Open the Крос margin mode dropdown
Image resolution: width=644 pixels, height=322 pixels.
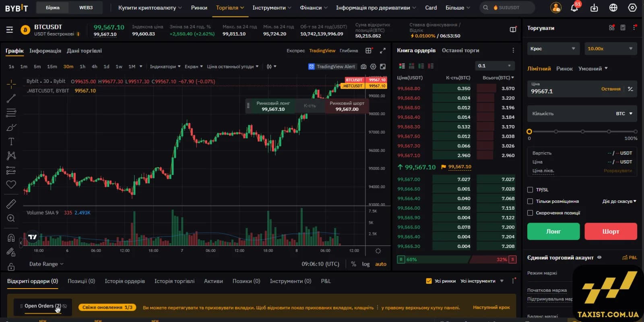[553, 49]
